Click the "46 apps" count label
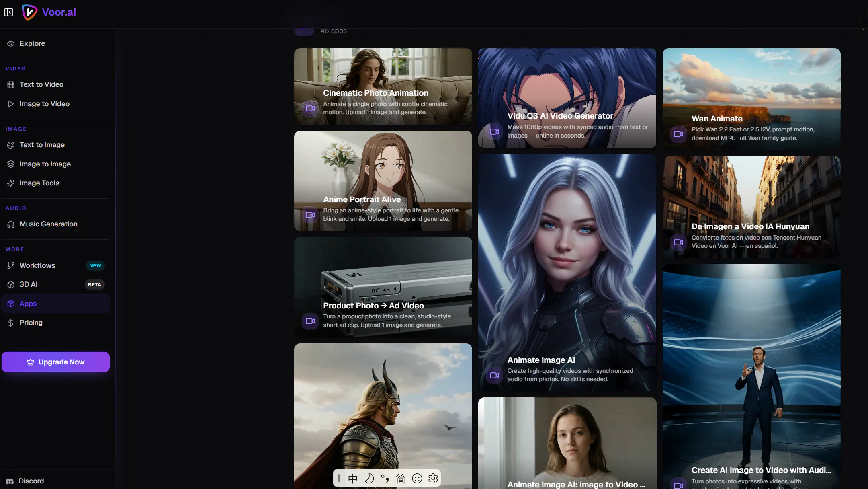Image resolution: width=868 pixels, height=489 pixels. click(334, 31)
